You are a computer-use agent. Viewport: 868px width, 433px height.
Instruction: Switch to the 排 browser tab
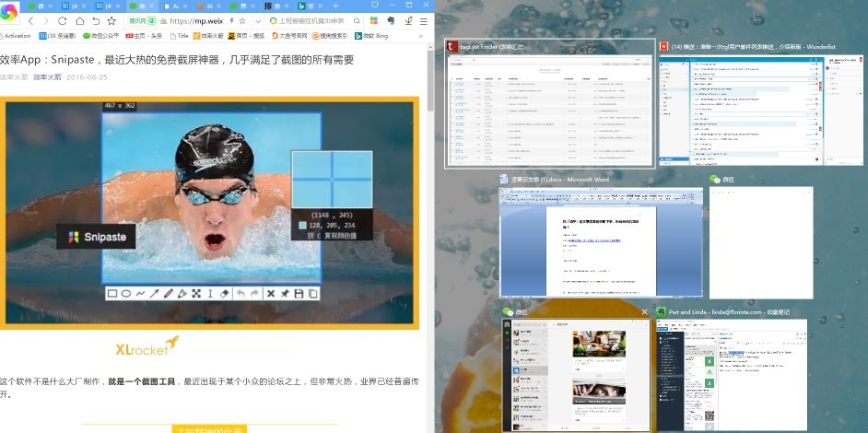276,6
